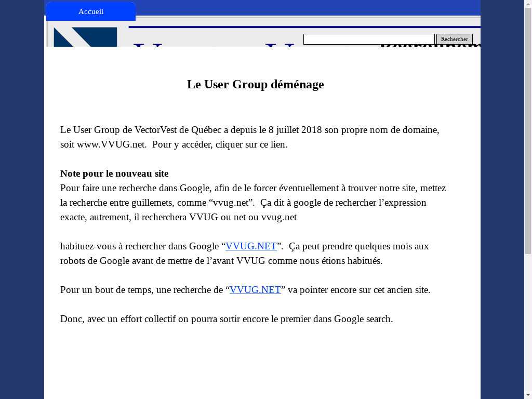Open the first VVUG.NET link after Google
The image size is (532, 399).
251,246
